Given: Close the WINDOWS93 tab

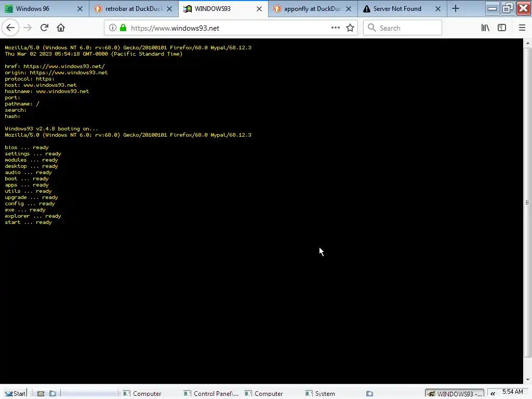Looking at the screenshot, I should coord(259,9).
